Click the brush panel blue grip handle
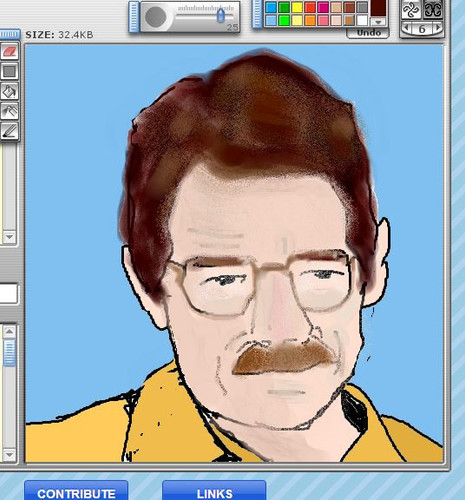Image resolution: width=465 pixels, height=500 pixels. pos(134,17)
